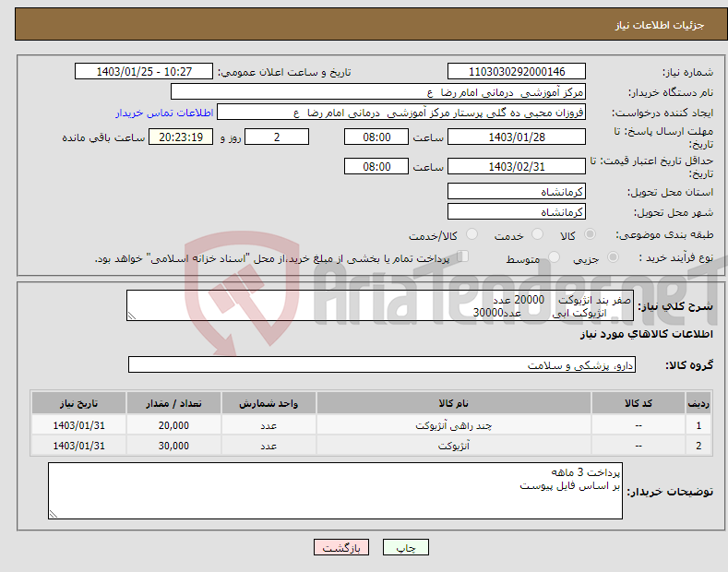Click the remaining days field showing 2
Image resolution: width=728 pixels, height=572 pixels.
277,137
